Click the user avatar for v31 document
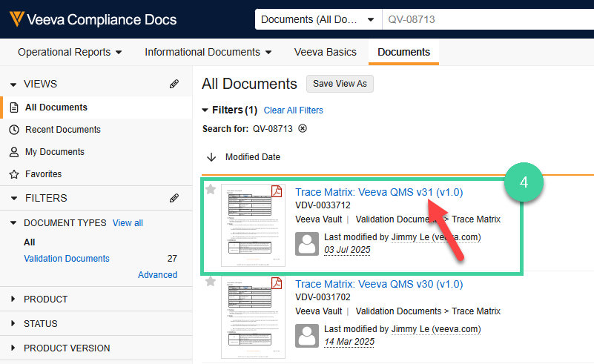The image size is (594, 364). click(x=307, y=244)
